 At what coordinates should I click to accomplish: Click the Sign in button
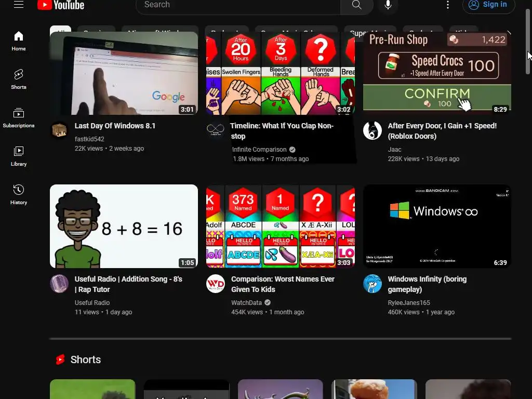tap(488, 5)
